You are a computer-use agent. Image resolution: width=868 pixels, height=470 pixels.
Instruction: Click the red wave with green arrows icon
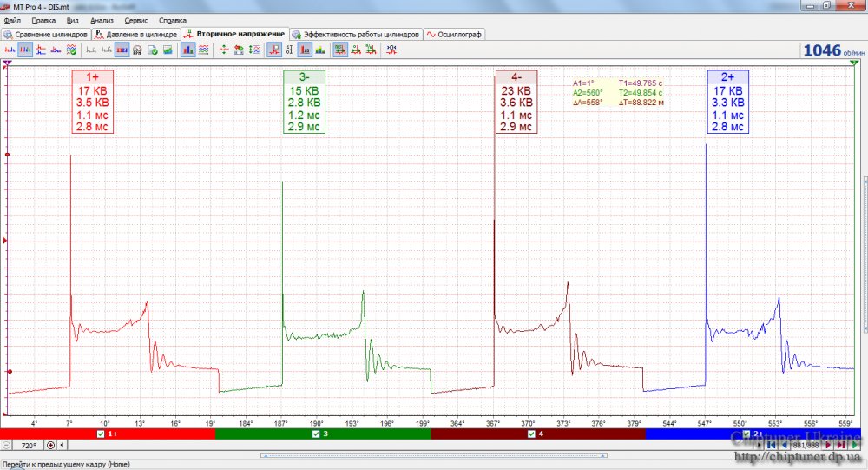pyautogui.click(x=224, y=50)
